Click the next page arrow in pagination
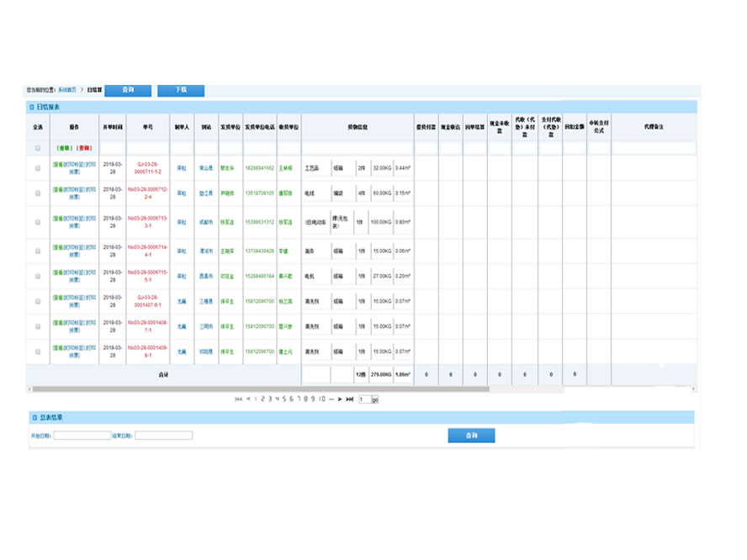This screenshot has height=560, width=747. coord(339,399)
